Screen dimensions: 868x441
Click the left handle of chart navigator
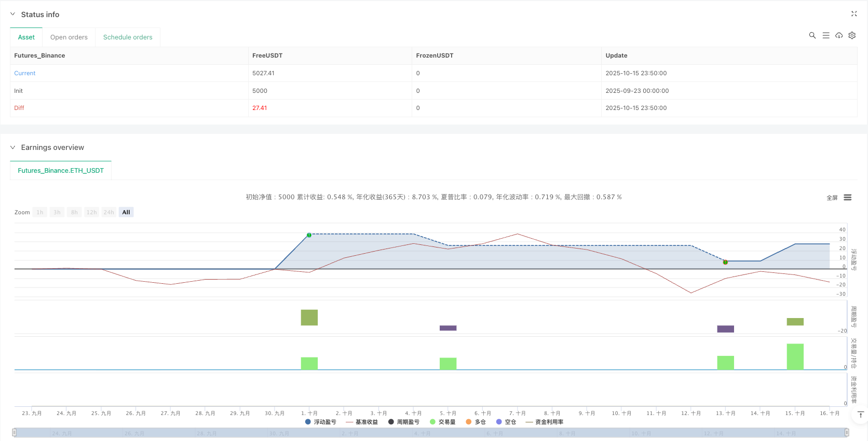click(15, 432)
